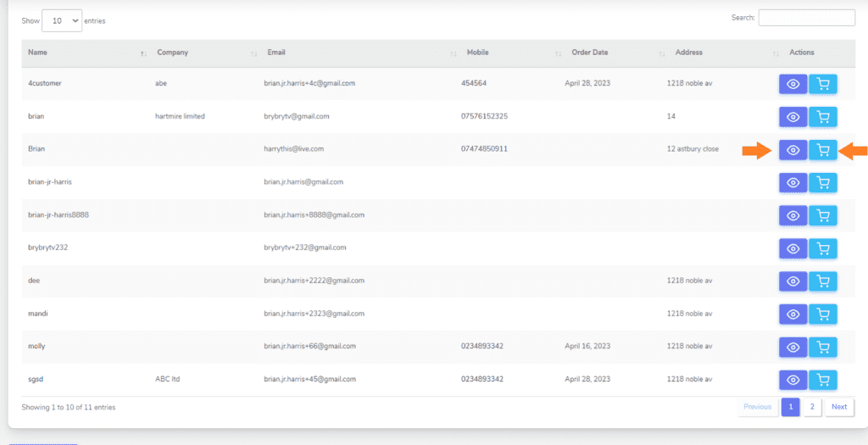Click the Next pagination button

pos(839,407)
